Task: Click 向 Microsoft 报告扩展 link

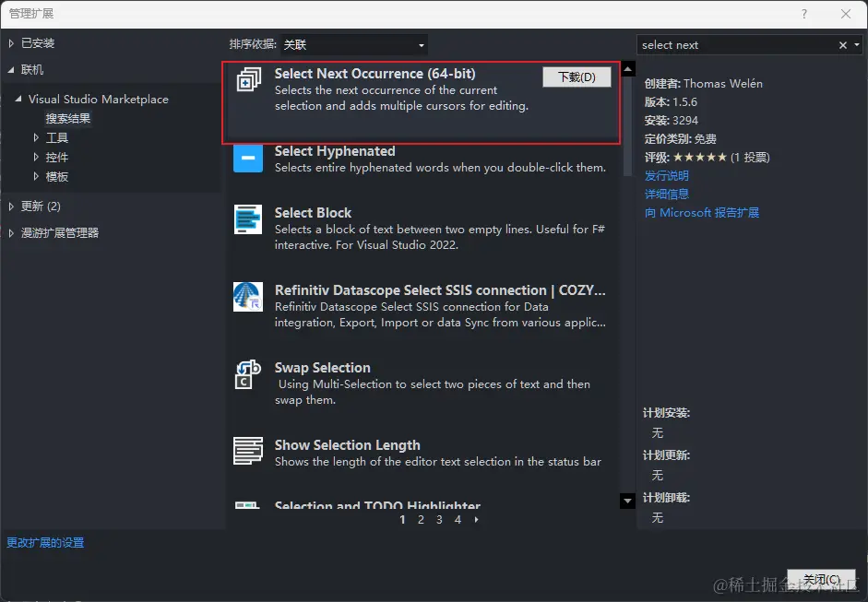Action: pos(701,212)
